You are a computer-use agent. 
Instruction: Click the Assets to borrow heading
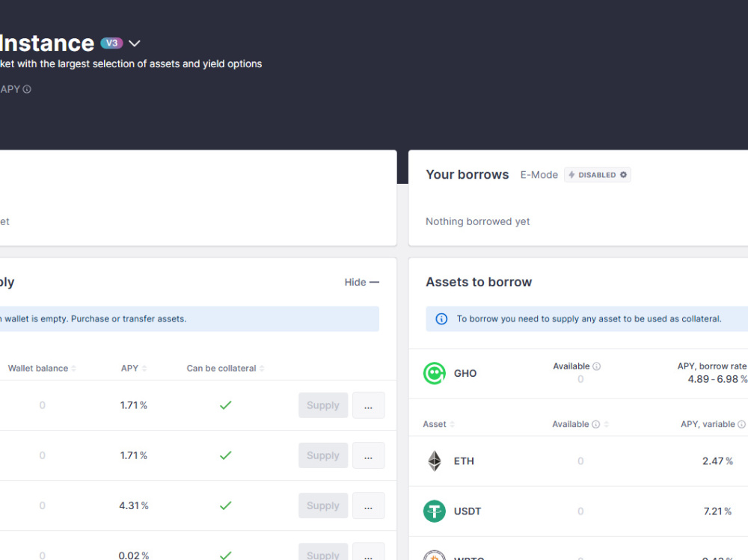pos(479,282)
